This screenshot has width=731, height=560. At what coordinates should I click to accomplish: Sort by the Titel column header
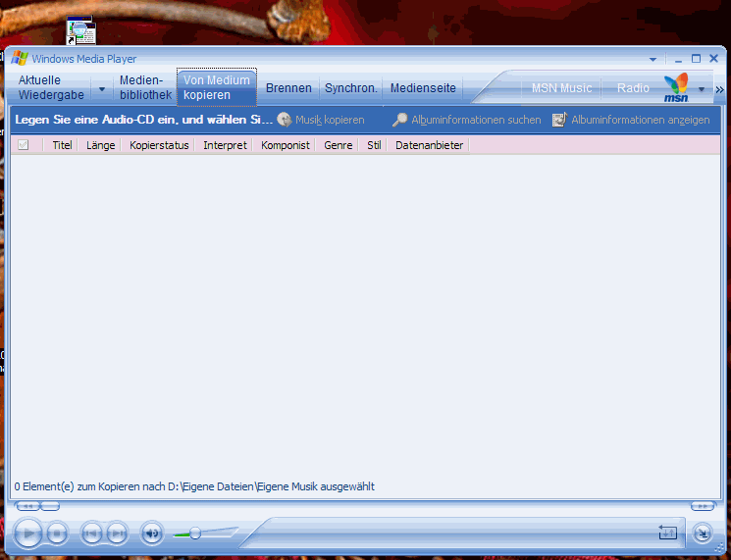(62, 145)
